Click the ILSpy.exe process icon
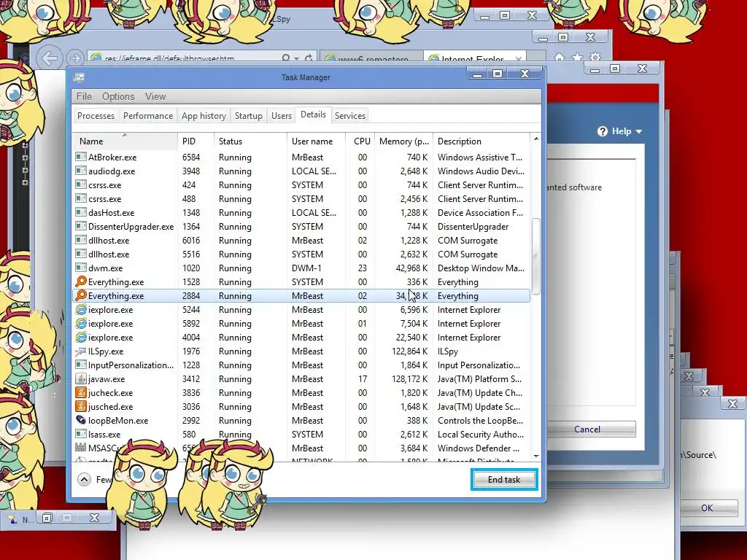 tap(81, 351)
